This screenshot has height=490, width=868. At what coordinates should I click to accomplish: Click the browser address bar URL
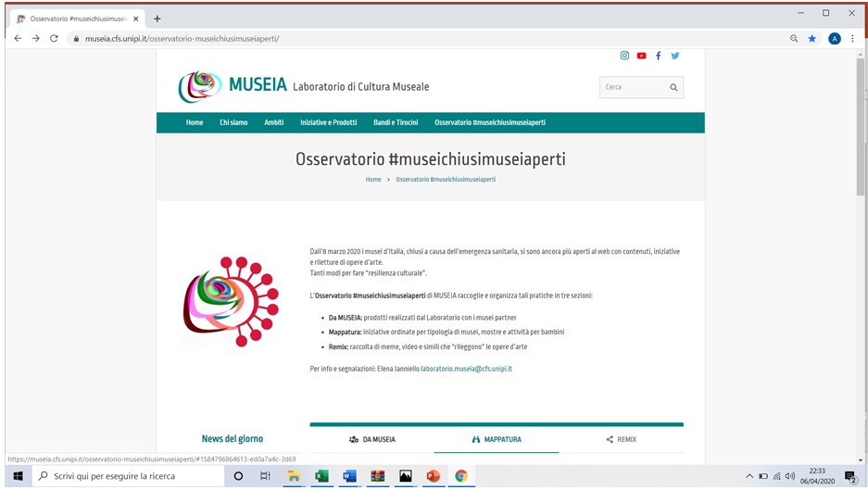click(182, 39)
